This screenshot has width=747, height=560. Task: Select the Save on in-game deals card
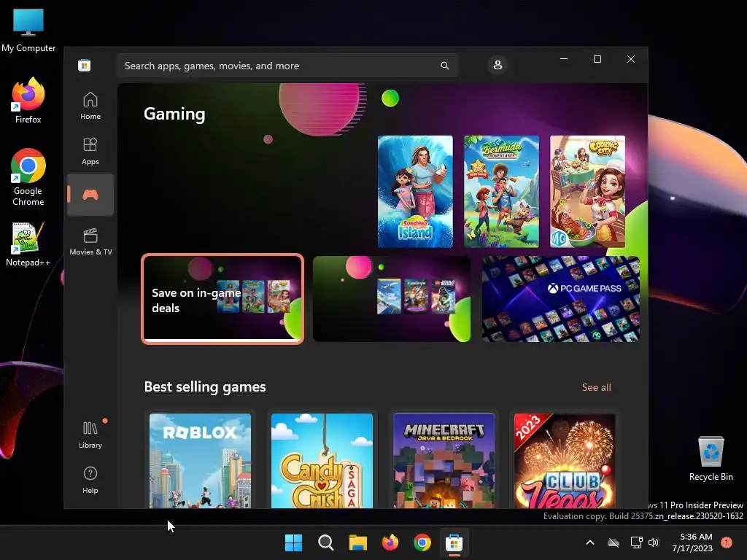222,298
